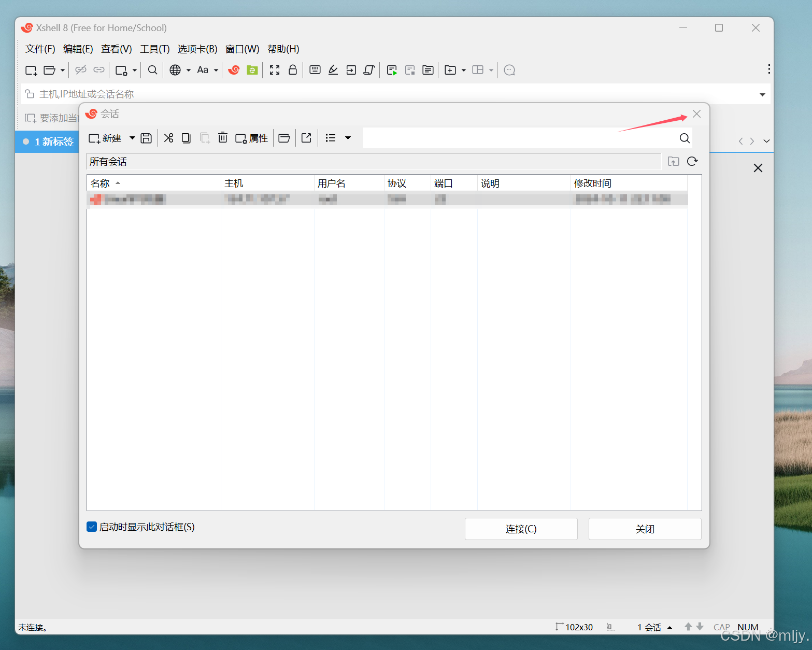Sort sessions by 修改时间 column header
The width and height of the screenshot is (812, 650).
(629, 183)
